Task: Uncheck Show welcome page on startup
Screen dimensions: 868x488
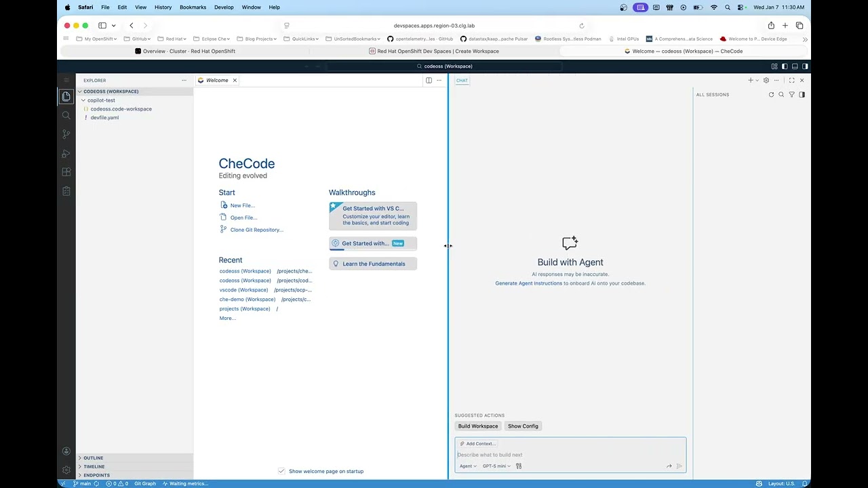Action: [281, 471]
